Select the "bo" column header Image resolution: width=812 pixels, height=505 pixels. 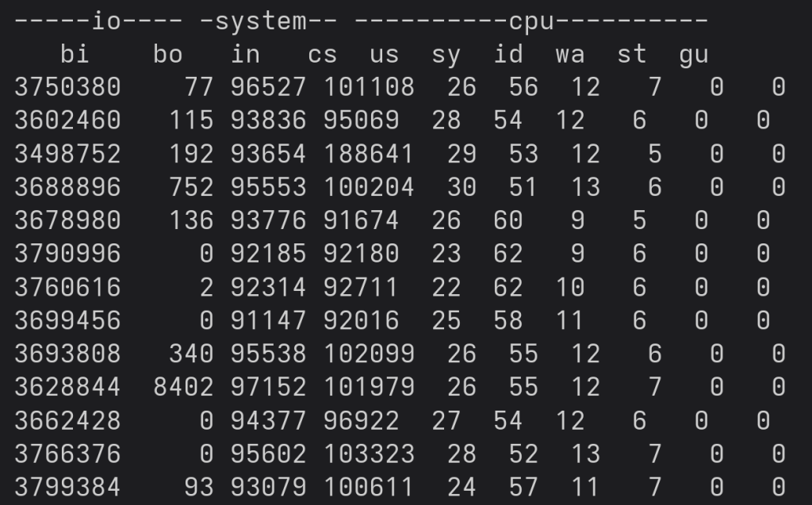pyautogui.click(x=168, y=55)
